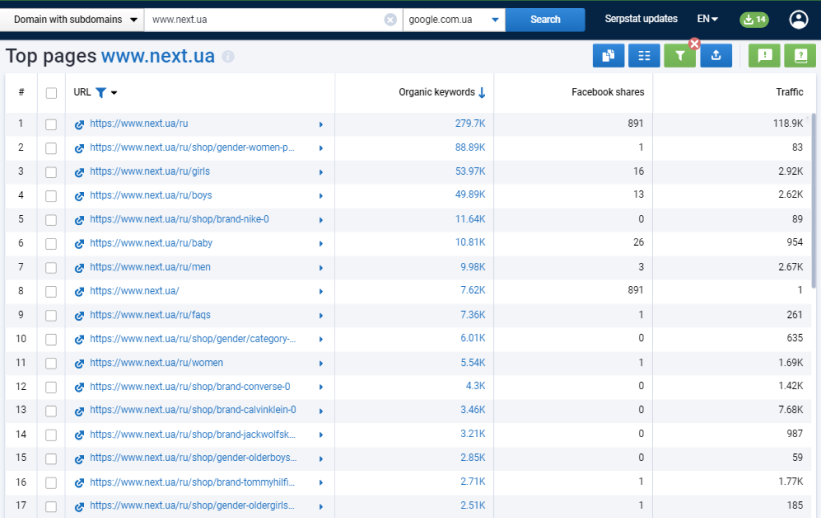Check the box for row 11 /ru/women

coord(51,363)
